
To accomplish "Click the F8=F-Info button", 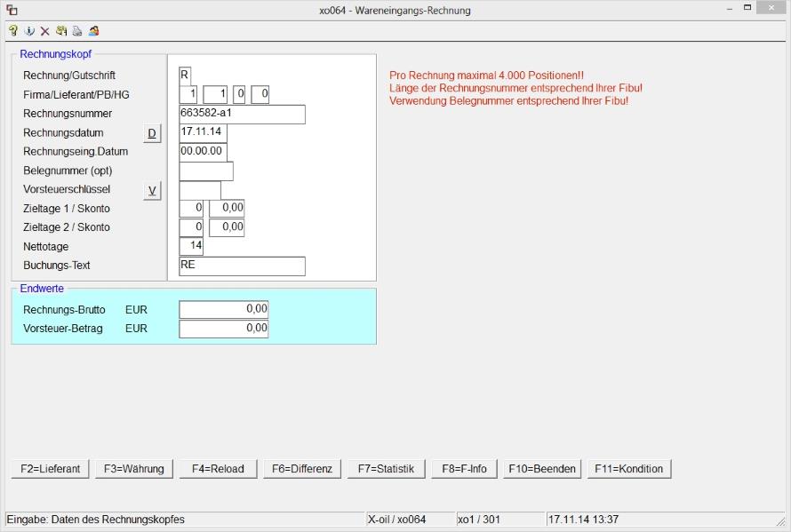I will (464, 469).
